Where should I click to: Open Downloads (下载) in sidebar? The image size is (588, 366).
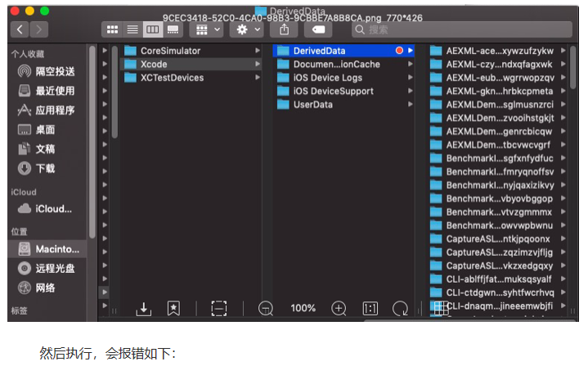click(x=38, y=168)
